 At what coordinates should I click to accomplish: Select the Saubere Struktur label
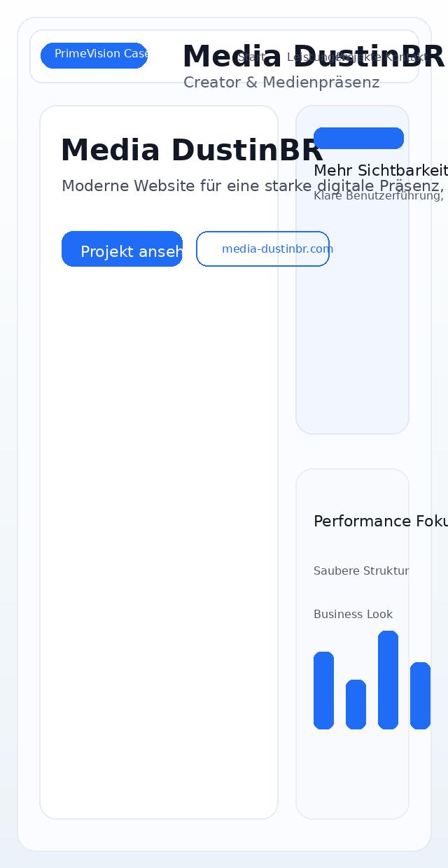coord(361,571)
